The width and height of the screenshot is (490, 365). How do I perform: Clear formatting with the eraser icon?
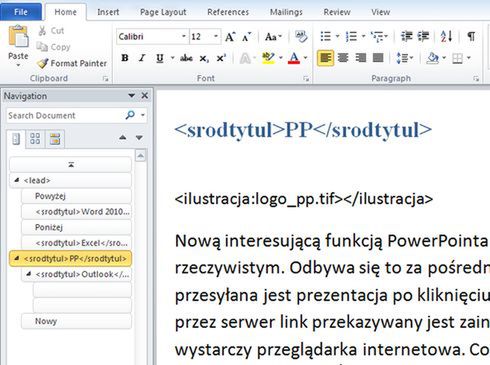[301, 37]
